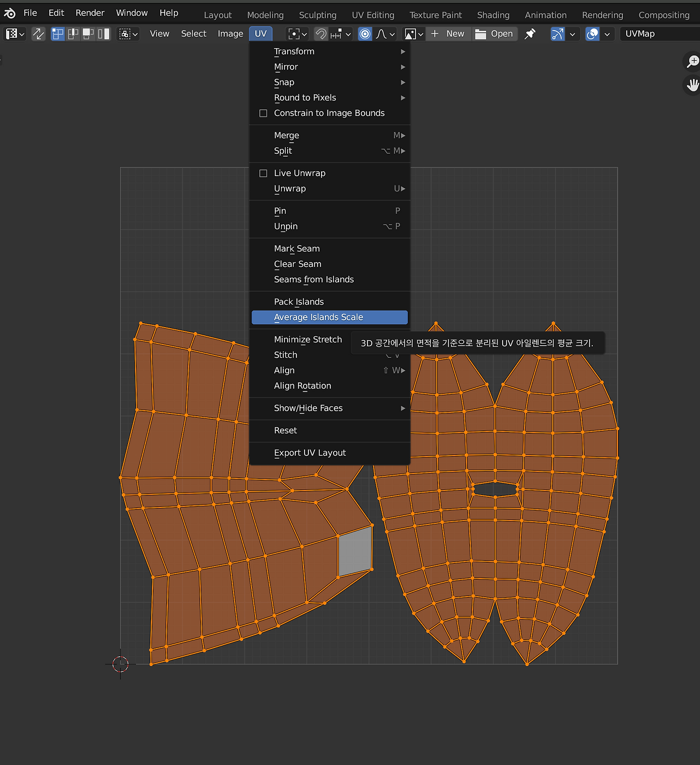The image size is (700, 765).
Task: Open overlay options dropdown arrow
Action: coord(607,34)
